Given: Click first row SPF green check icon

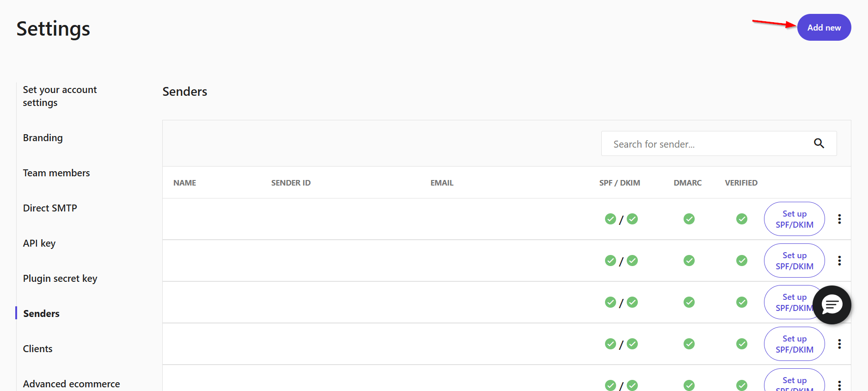Looking at the screenshot, I should point(611,219).
